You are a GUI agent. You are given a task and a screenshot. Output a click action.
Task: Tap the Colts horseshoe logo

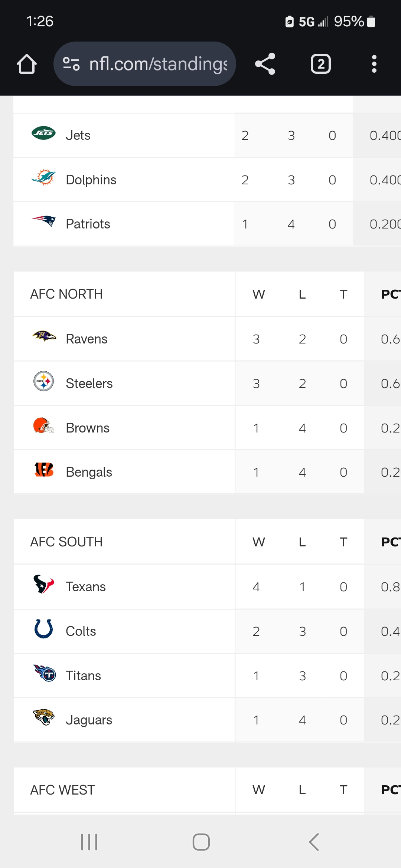point(44,629)
